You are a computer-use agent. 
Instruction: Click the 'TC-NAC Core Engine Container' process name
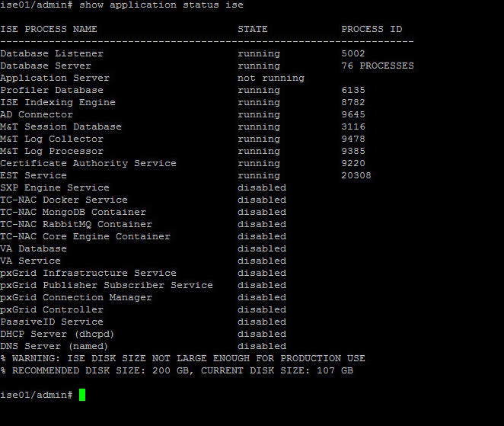(85, 236)
